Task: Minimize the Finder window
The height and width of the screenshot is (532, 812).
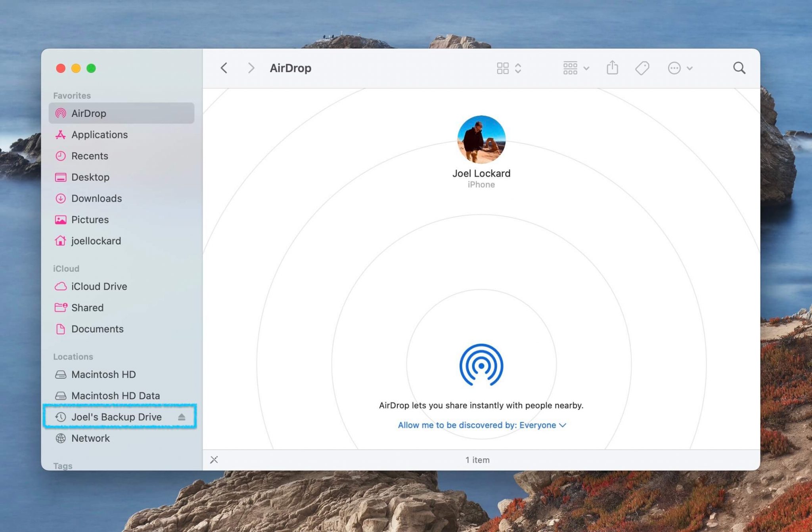Action: point(76,68)
